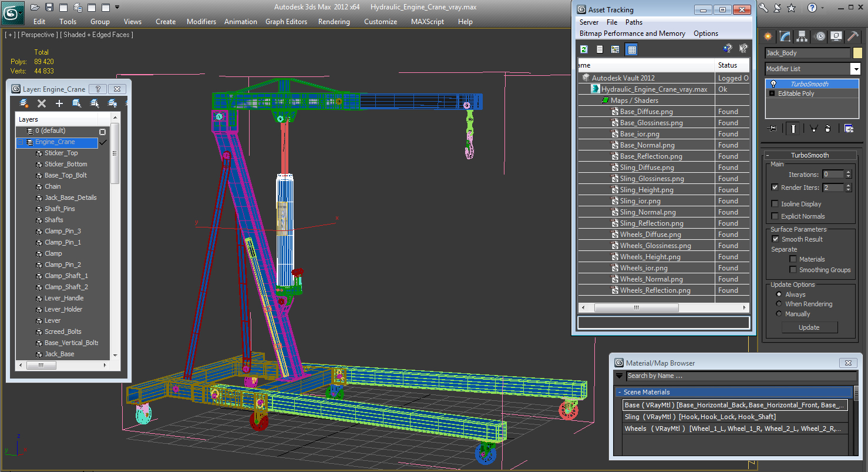Click Refresh icon in Asset Tracking toolbar
This screenshot has width=868, height=472.
(x=584, y=49)
